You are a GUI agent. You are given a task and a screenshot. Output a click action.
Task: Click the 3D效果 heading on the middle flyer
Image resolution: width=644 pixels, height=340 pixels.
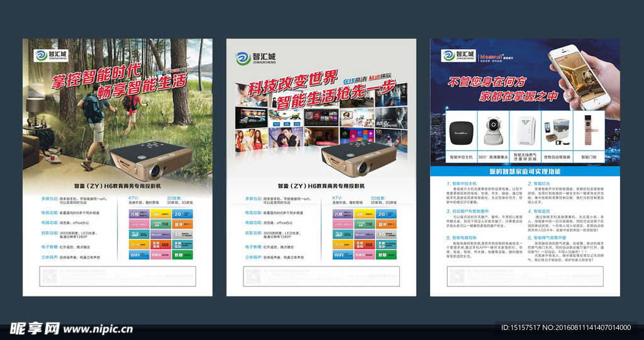(x=378, y=198)
